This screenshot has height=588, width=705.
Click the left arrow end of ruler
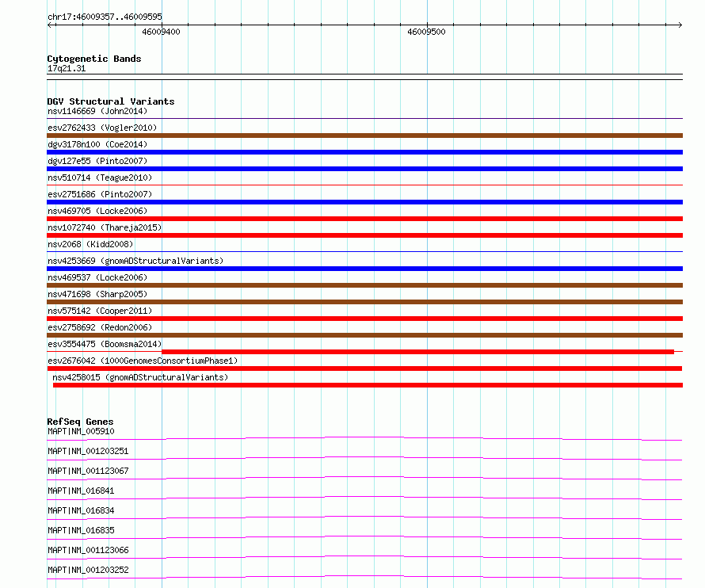pos(50,25)
